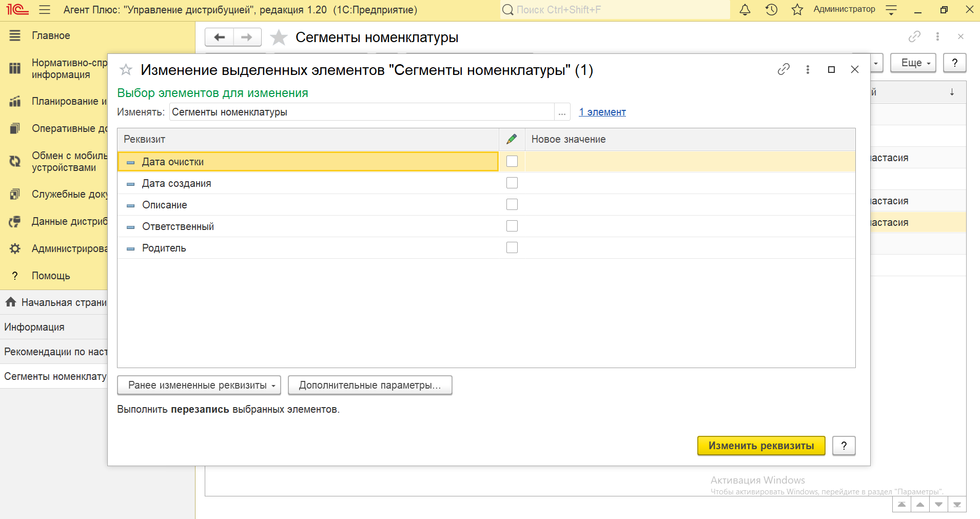
Task: Open selection ellipsis for Изменять field
Action: 562,112
